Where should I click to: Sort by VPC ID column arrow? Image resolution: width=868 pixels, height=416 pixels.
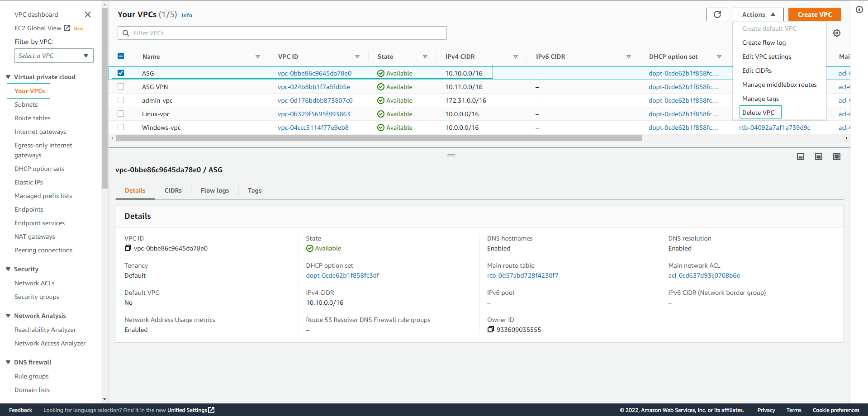tap(357, 57)
